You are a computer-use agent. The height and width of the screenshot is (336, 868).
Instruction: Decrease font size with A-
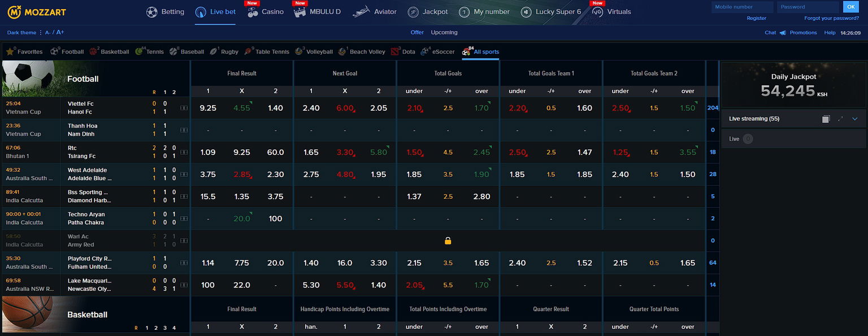click(48, 33)
